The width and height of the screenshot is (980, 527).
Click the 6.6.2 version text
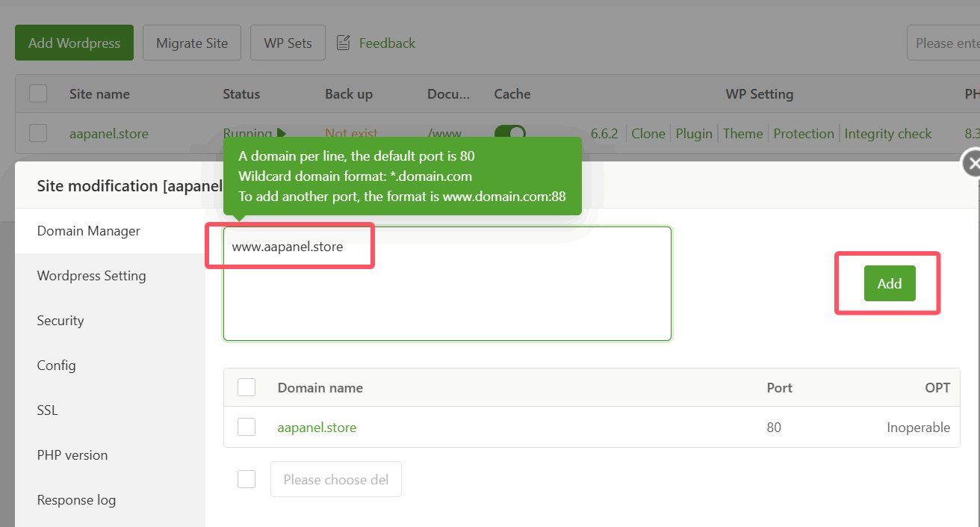tap(604, 134)
